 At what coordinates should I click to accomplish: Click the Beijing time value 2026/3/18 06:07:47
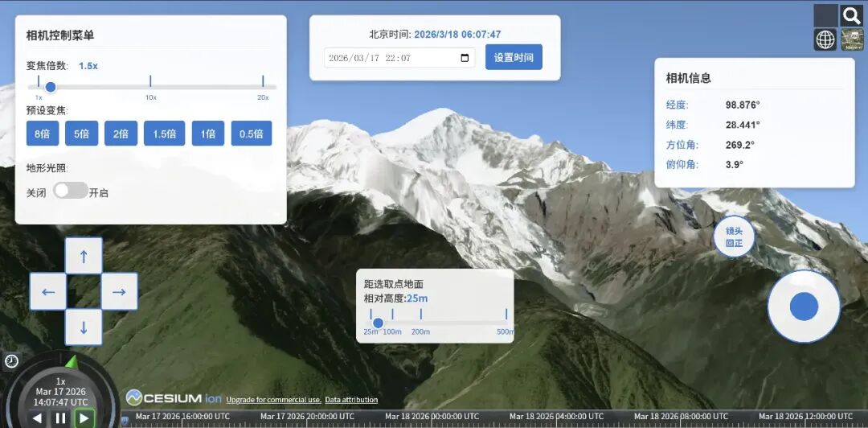[457, 35]
